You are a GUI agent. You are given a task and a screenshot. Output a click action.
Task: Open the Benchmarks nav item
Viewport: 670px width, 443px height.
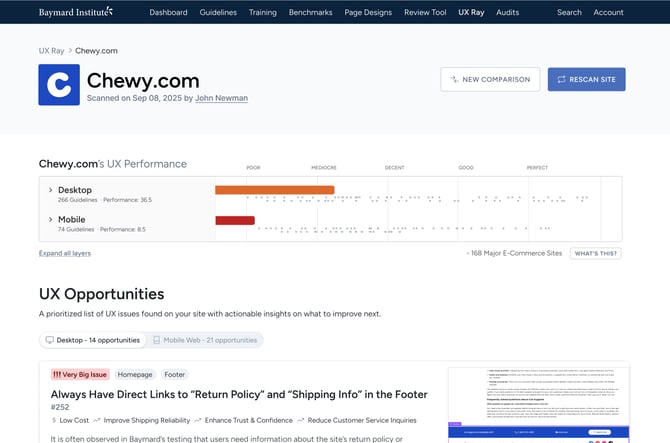[x=310, y=12]
